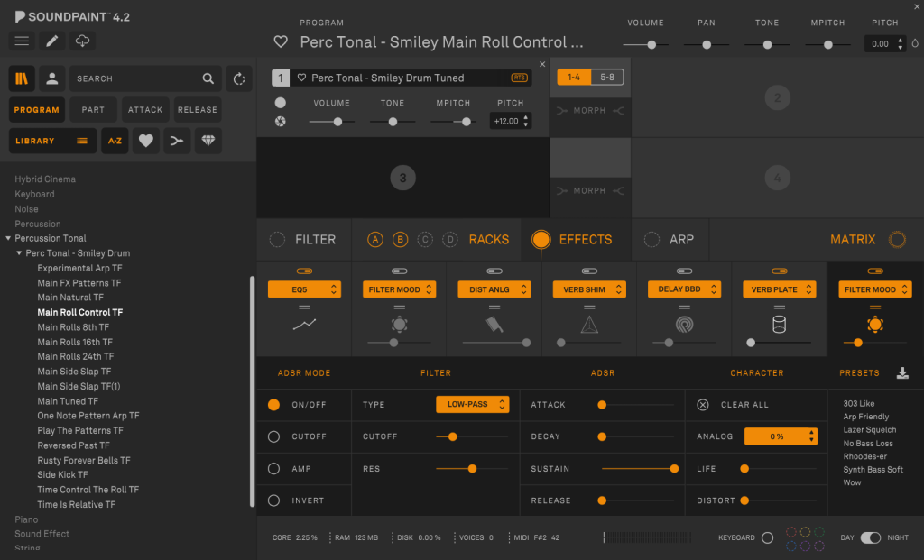Viewport: 924px width, 560px height.
Task: Open the user profile icon
Action: click(51, 78)
